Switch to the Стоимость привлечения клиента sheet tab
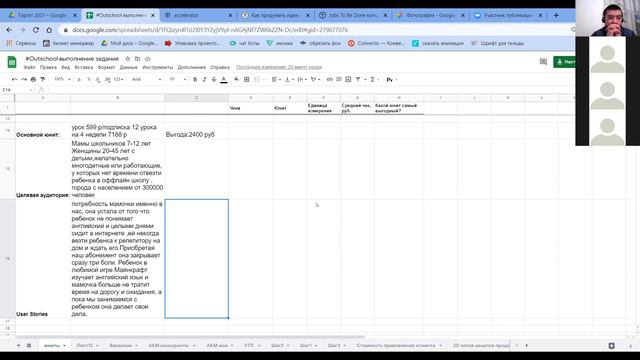This screenshot has height=360, width=640. pyautogui.click(x=396, y=345)
